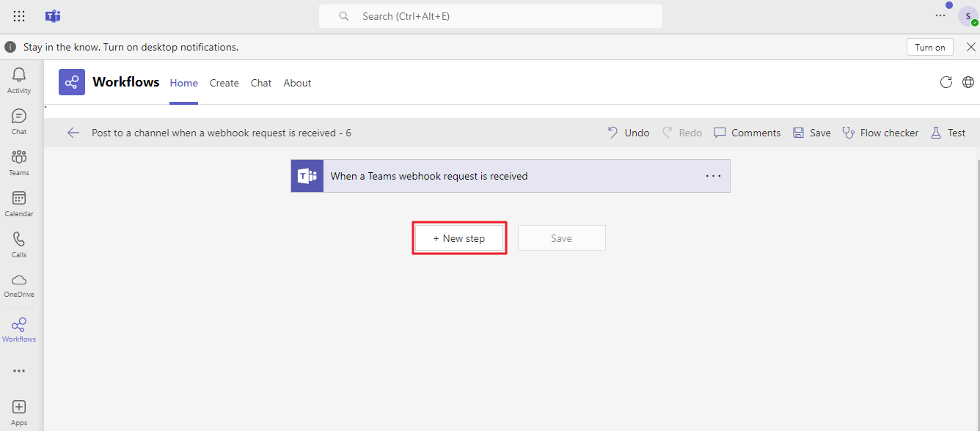Open the trigger card ellipsis menu

point(713,176)
